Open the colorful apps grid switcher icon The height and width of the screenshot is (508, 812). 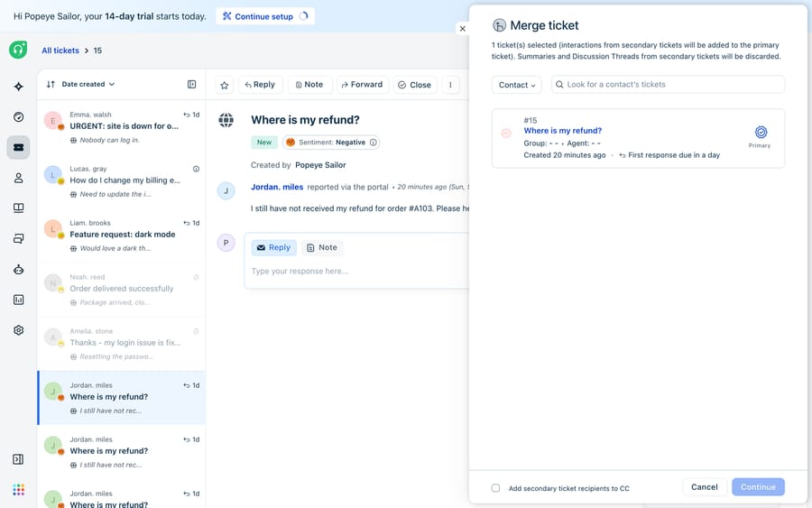(x=19, y=490)
